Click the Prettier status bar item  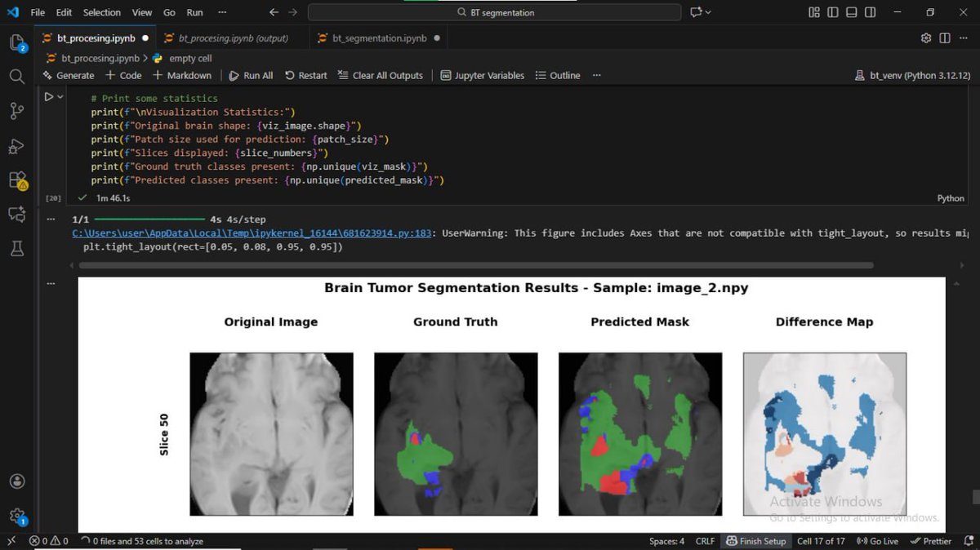tap(931, 541)
